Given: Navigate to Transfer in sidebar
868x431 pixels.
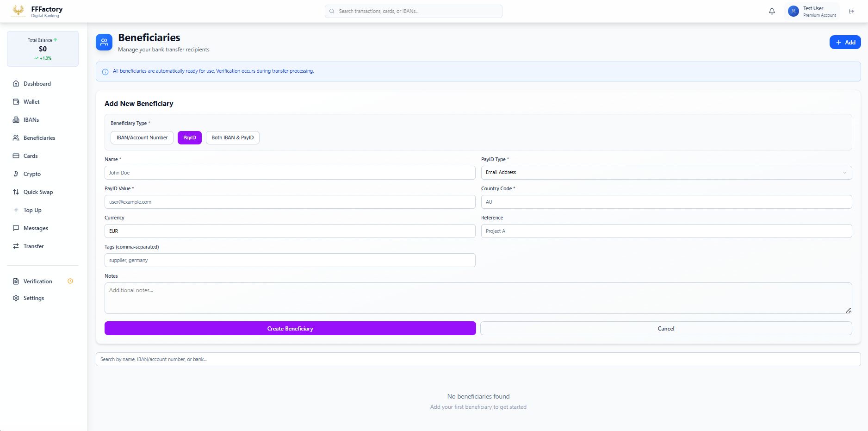Looking at the screenshot, I should tap(33, 246).
